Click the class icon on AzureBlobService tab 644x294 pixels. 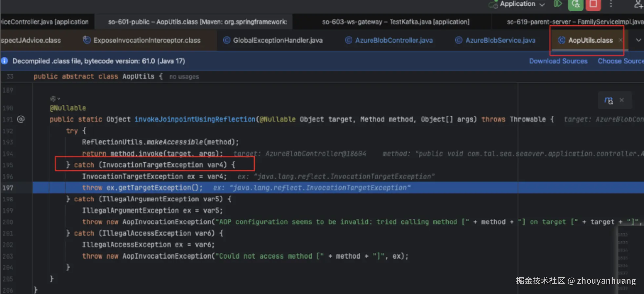[458, 40]
